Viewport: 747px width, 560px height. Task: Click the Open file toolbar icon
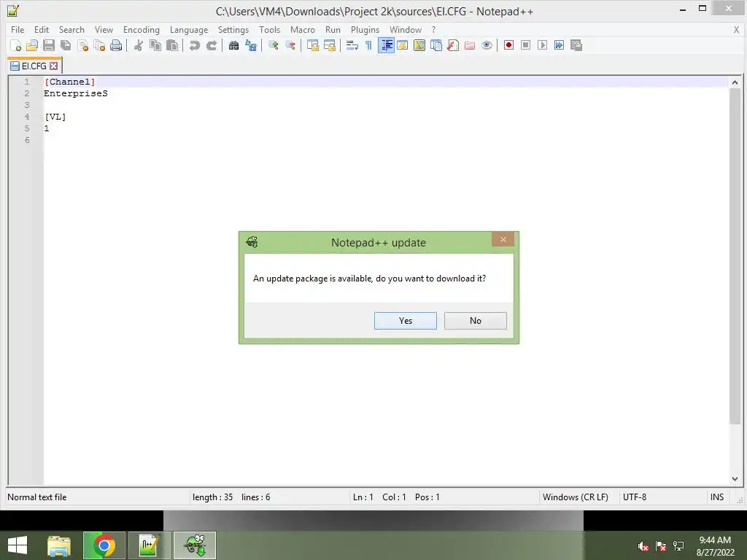pyautogui.click(x=32, y=45)
